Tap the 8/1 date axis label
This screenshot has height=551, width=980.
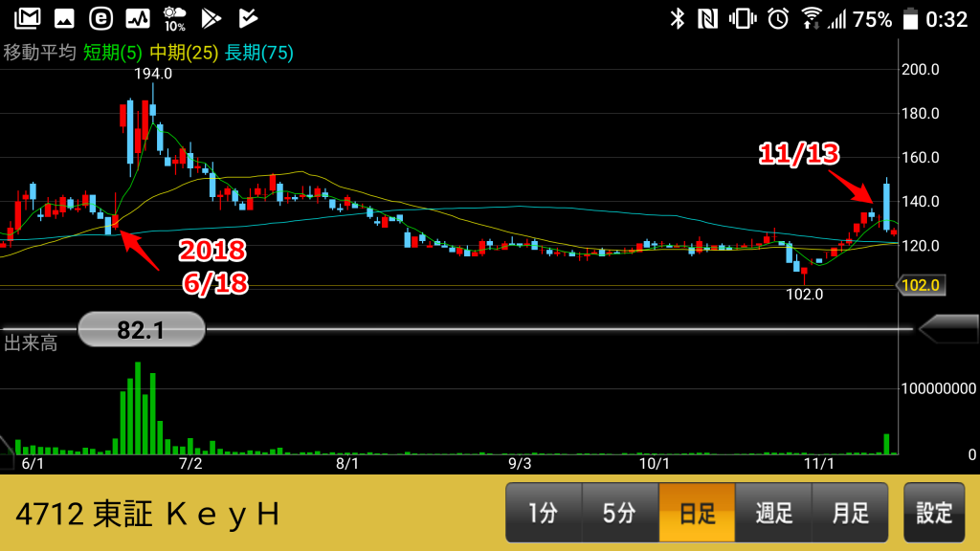point(347,464)
